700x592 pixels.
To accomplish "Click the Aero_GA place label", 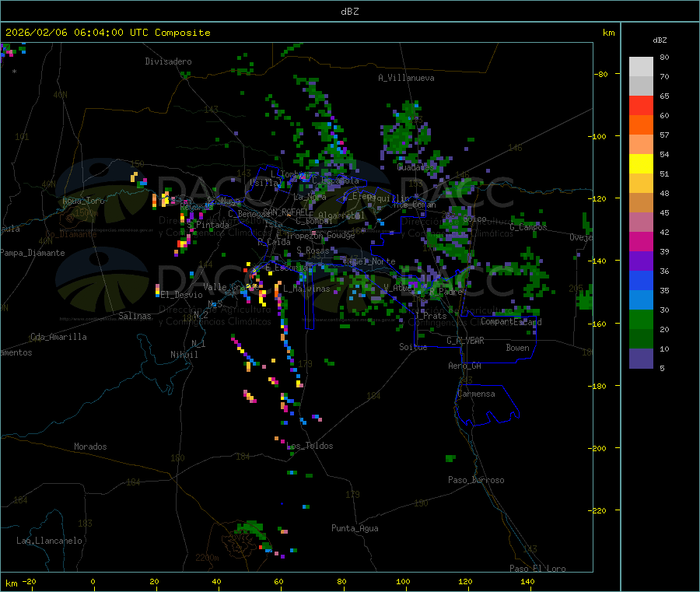I will click(x=465, y=366).
